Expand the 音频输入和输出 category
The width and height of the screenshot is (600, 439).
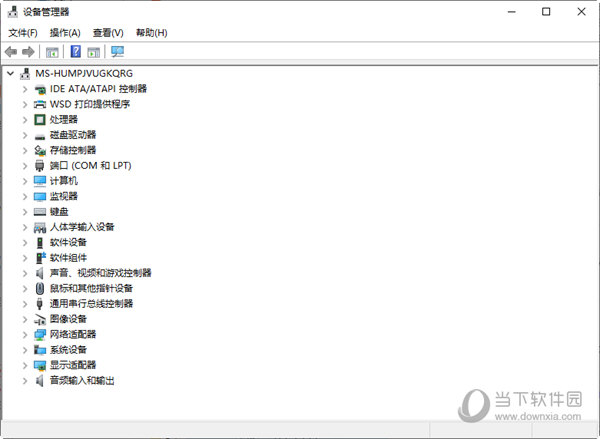click(x=25, y=380)
